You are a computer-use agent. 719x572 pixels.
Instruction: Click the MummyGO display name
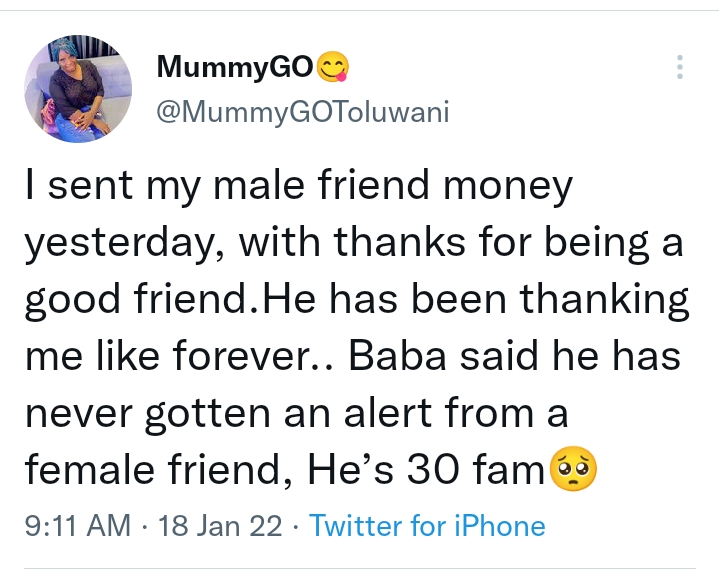pos(234,68)
